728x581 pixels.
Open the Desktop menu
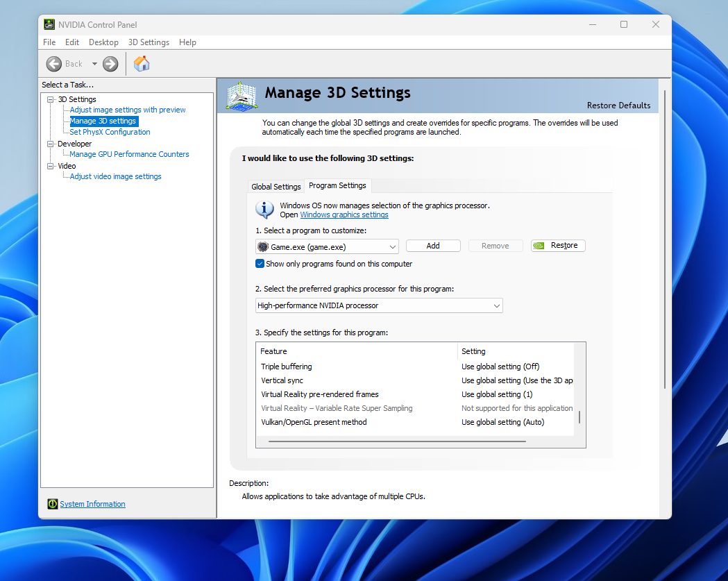103,42
